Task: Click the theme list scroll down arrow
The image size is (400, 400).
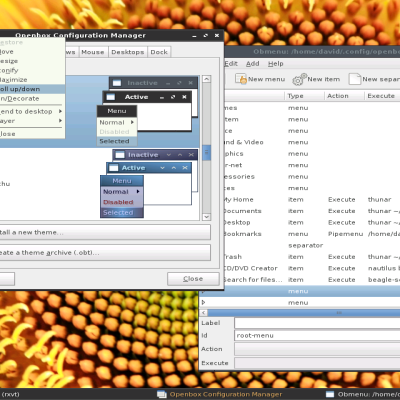Action: point(206,217)
